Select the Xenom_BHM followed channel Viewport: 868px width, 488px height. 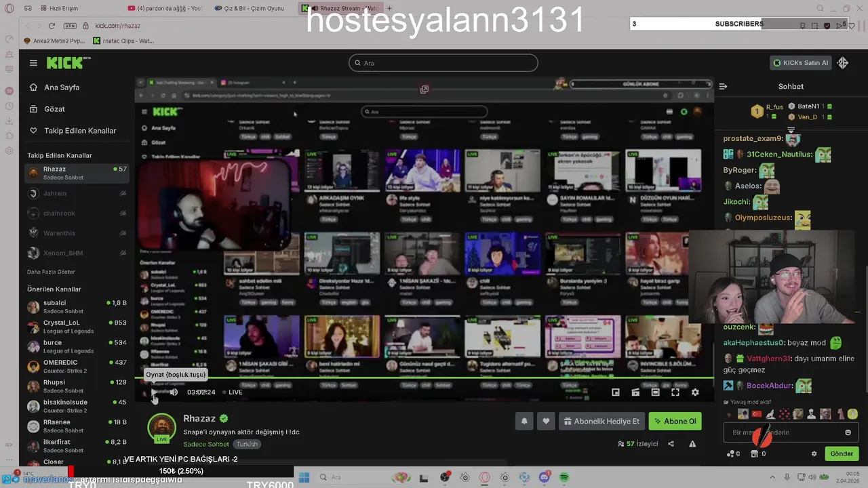tap(77, 253)
